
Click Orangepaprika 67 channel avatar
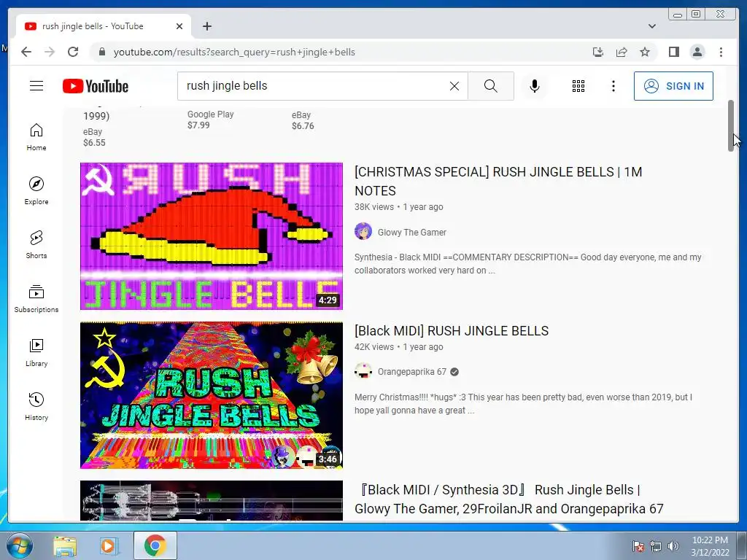[x=363, y=371]
